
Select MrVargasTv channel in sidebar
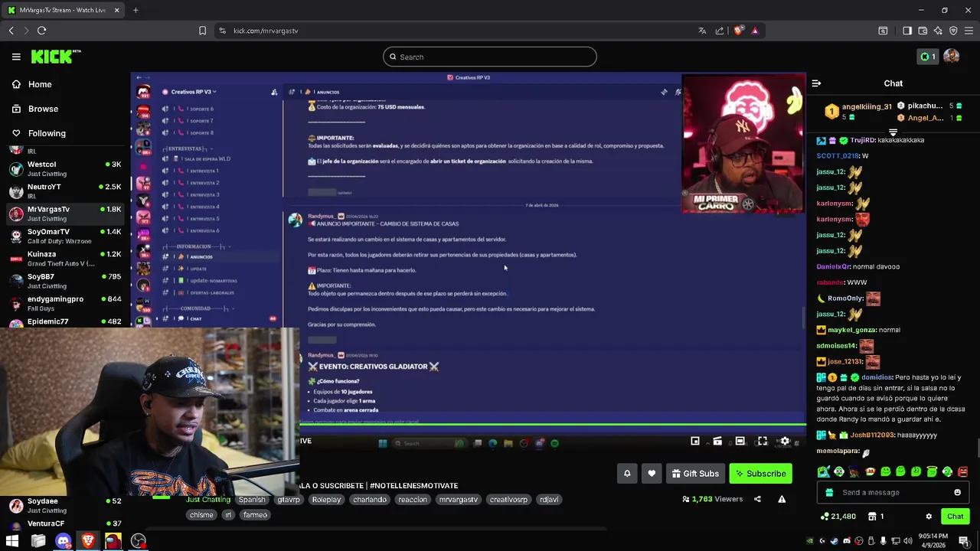coord(65,214)
